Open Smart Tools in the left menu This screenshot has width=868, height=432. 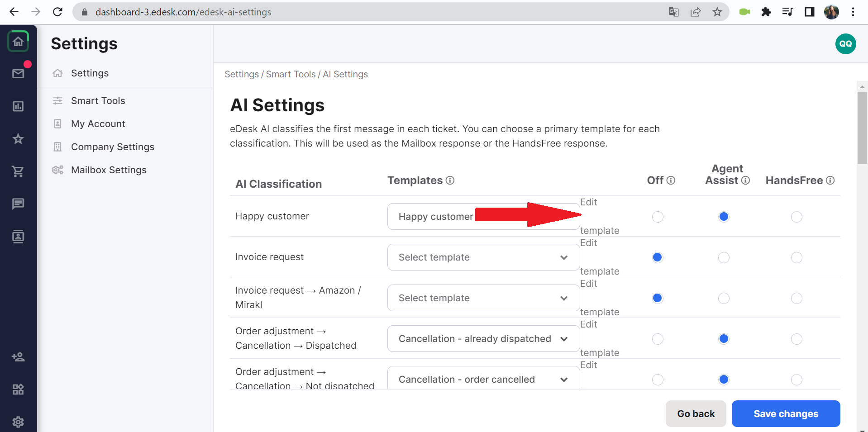pyautogui.click(x=98, y=101)
